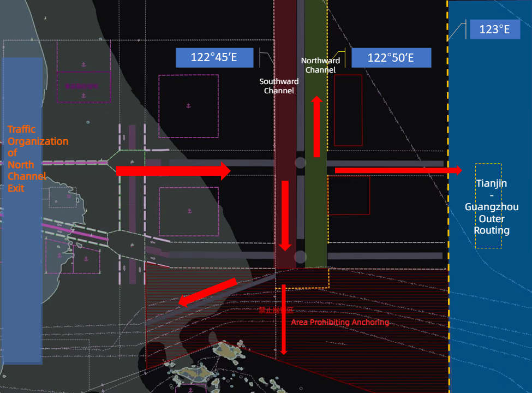Click the downward red arrow in Southward Channel

[x=284, y=215]
